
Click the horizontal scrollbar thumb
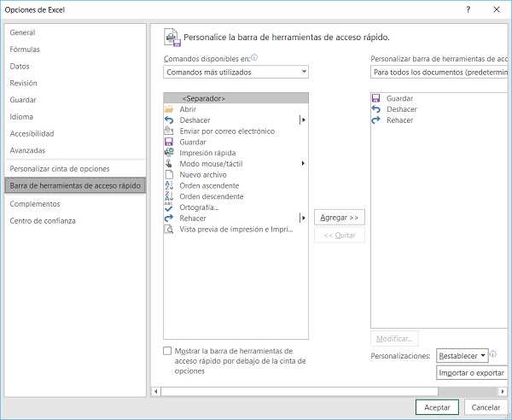300,391
